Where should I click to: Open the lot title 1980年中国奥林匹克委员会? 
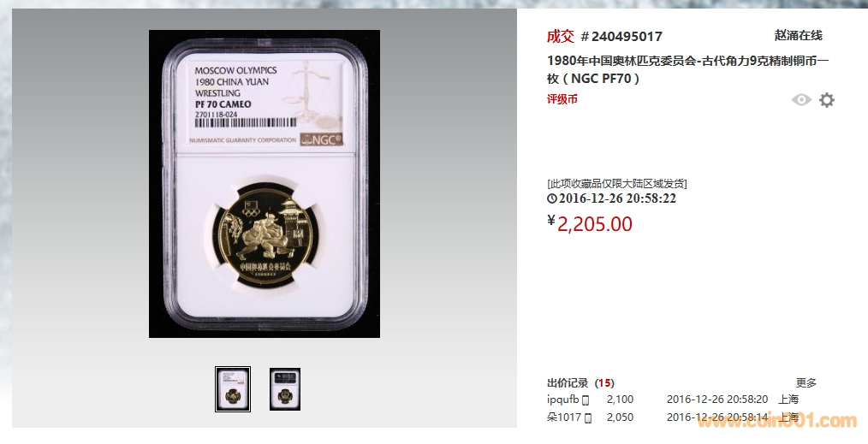[x=687, y=69]
